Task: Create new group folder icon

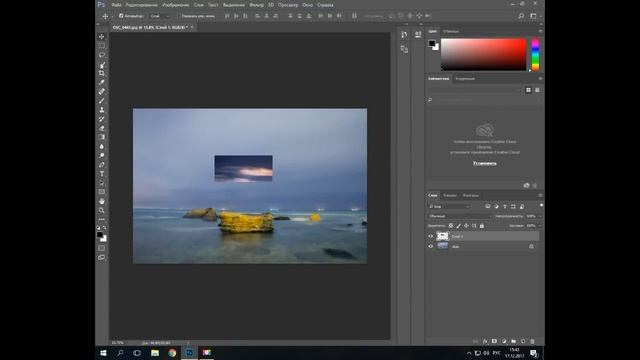Action: tap(513, 341)
